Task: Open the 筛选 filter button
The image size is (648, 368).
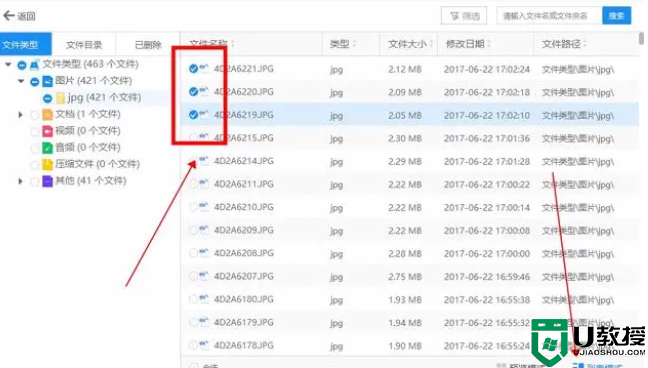Action: pos(464,16)
